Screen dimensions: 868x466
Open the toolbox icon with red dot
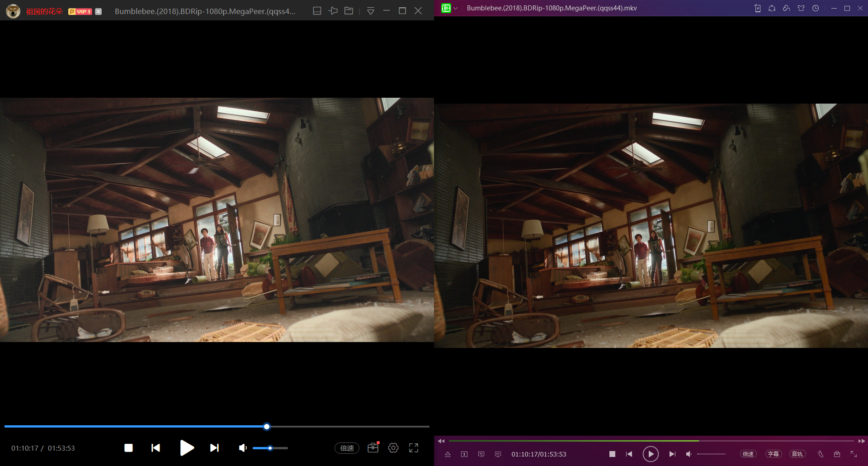[373, 448]
